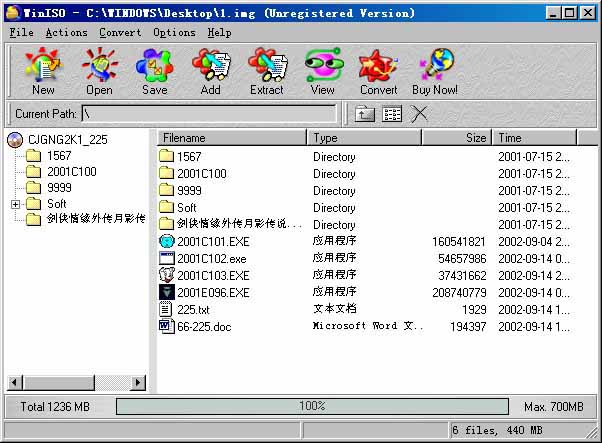Select the 66-225.doc Word icon
This screenshot has width=602, height=443.
coord(167,326)
